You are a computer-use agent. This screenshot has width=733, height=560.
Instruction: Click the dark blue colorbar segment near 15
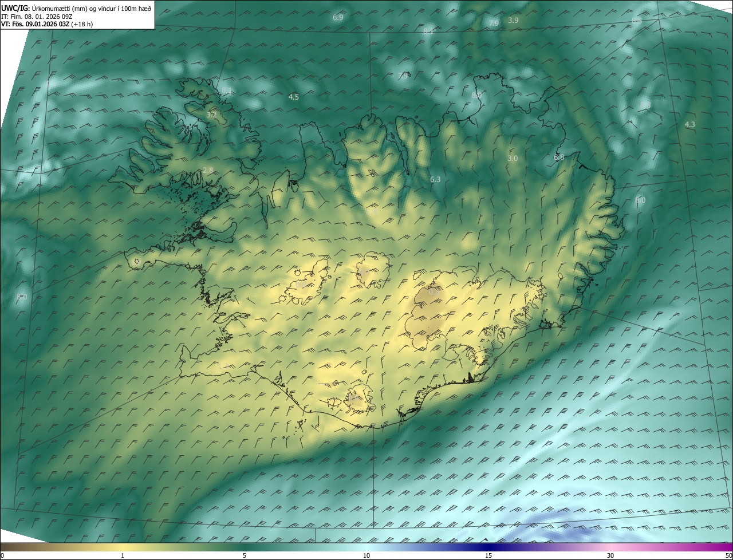pyautogui.click(x=488, y=546)
